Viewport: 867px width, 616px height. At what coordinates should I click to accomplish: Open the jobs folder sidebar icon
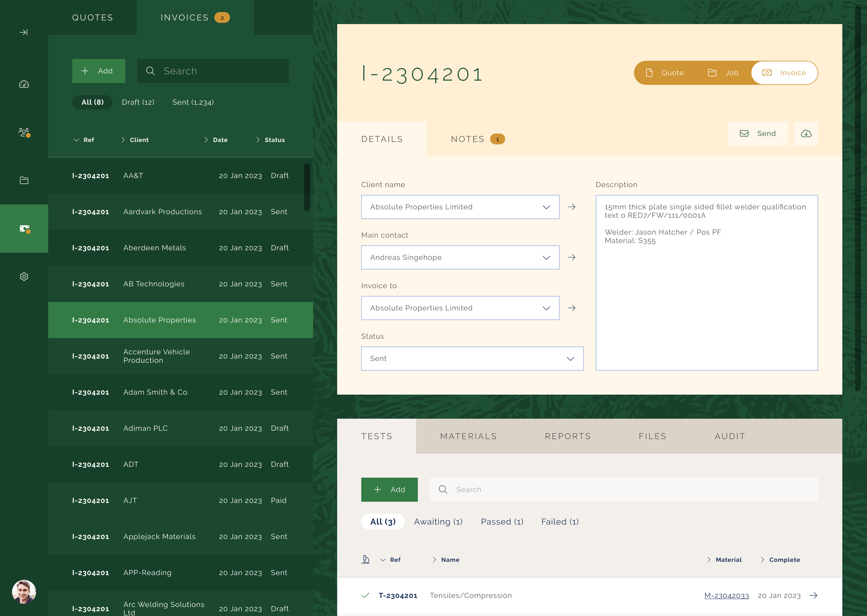tap(24, 180)
